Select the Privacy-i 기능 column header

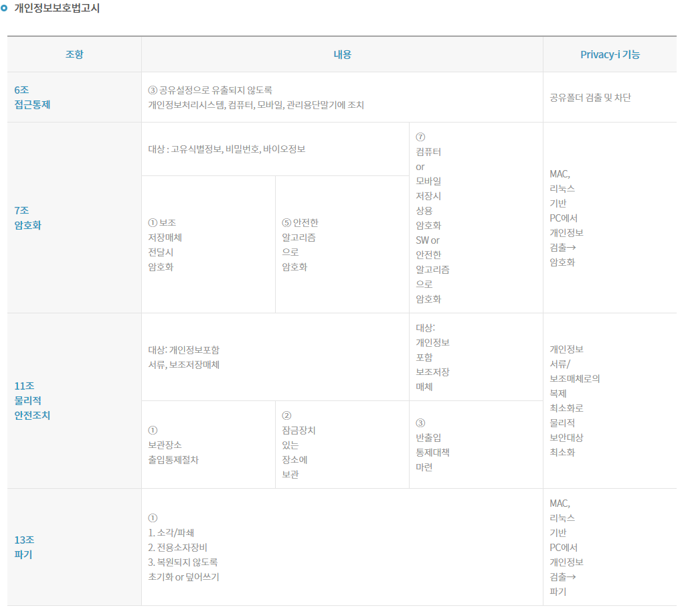tap(610, 54)
